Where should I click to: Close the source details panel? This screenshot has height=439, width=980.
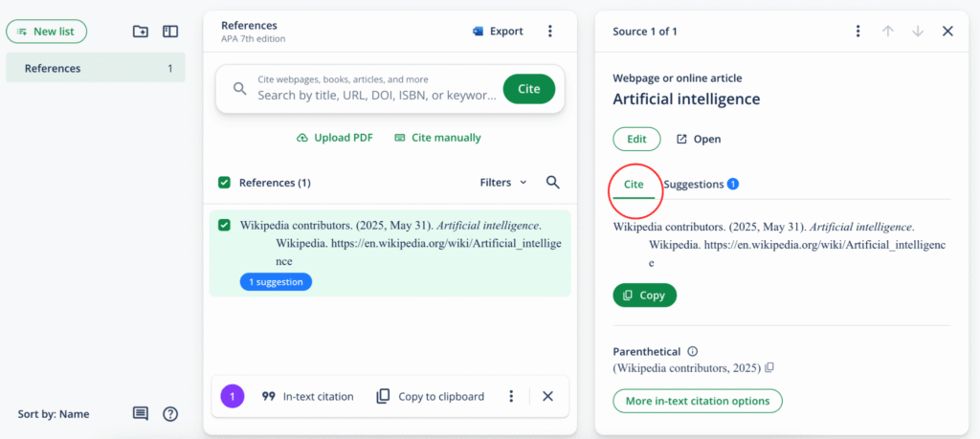coord(947,32)
